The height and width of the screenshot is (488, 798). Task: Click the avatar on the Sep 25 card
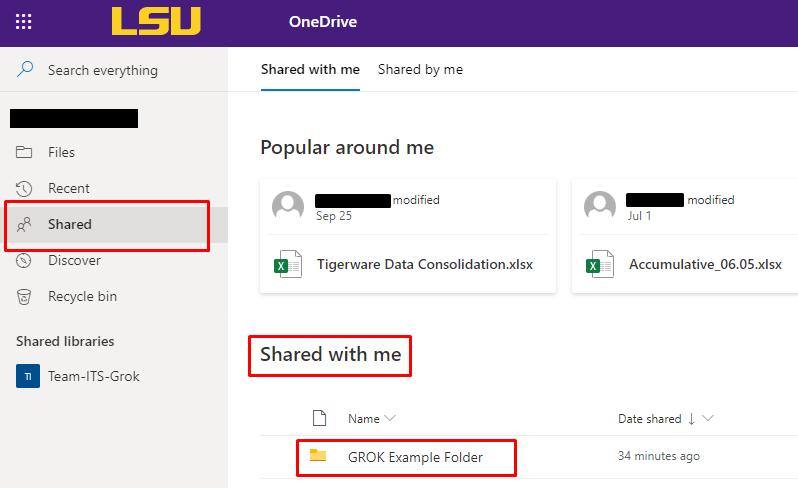click(x=288, y=207)
